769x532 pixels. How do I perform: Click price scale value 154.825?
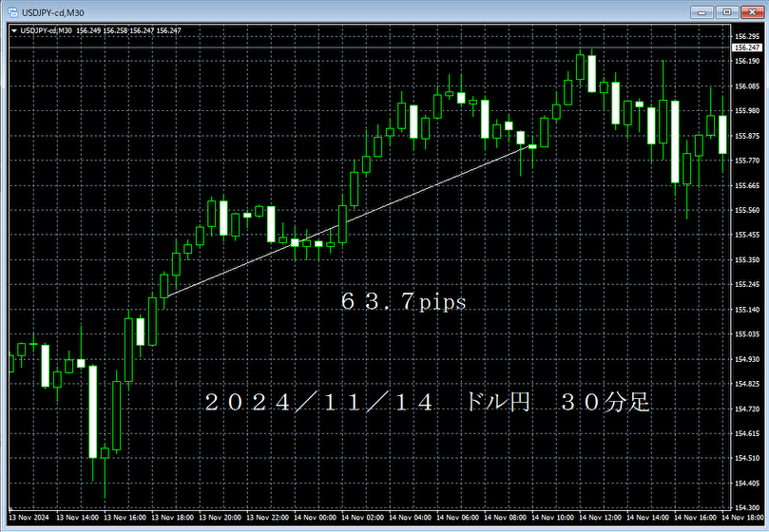[747, 384]
